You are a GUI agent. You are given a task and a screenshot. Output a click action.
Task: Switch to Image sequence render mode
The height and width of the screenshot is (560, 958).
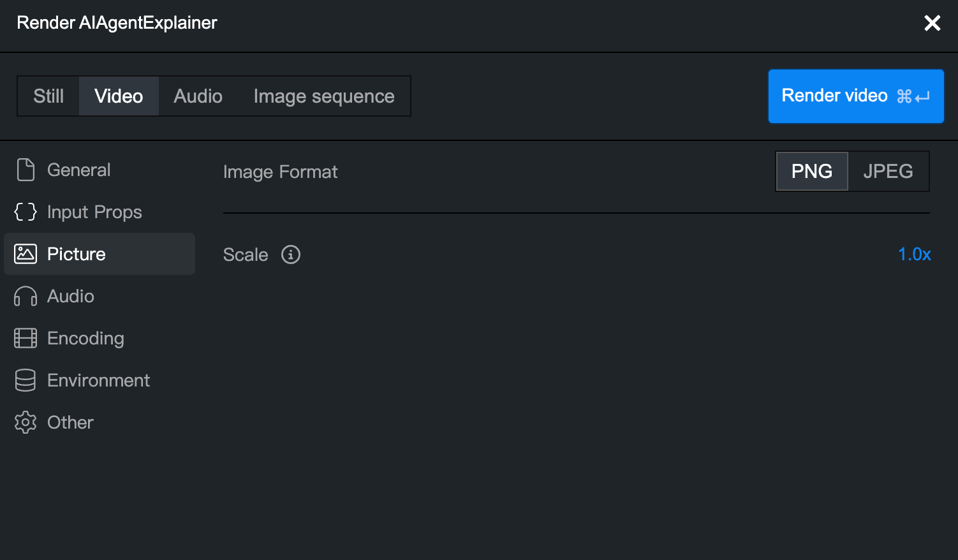coord(324,96)
